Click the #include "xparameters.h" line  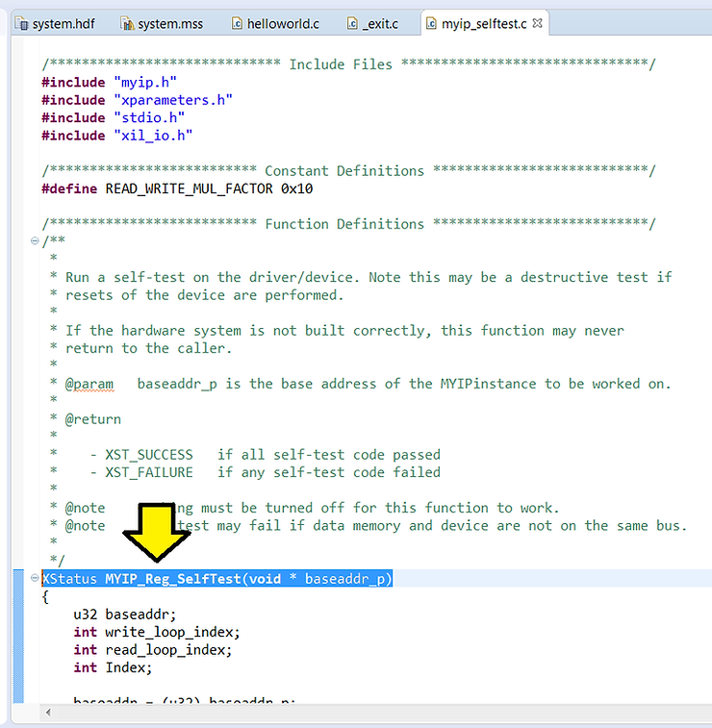[137, 100]
